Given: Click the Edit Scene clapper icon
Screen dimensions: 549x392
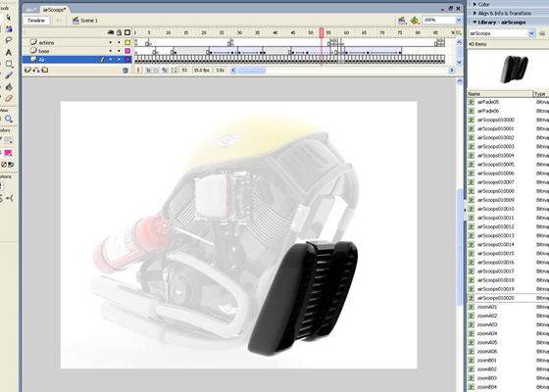Looking at the screenshot, I should (402, 21).
